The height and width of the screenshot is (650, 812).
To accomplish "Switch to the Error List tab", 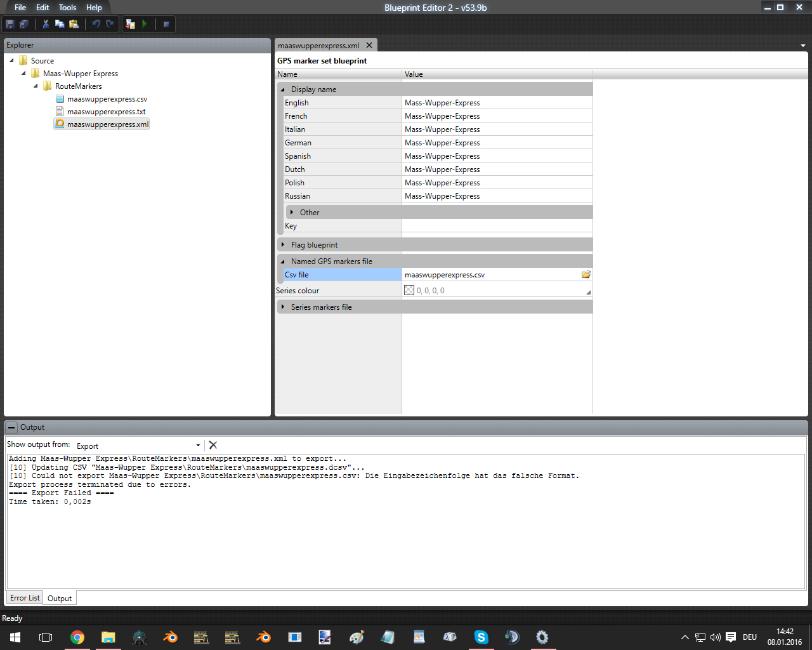I will point(25,598).
